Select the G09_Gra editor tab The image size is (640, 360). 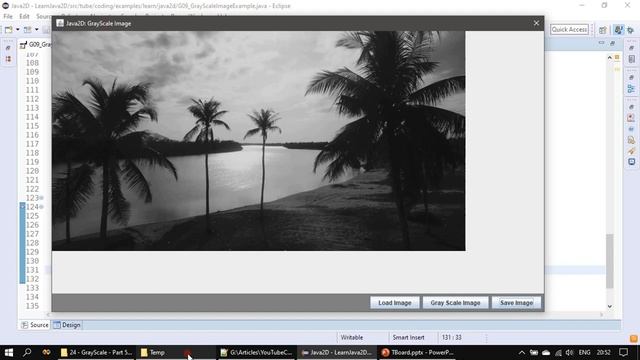point(36,44)
